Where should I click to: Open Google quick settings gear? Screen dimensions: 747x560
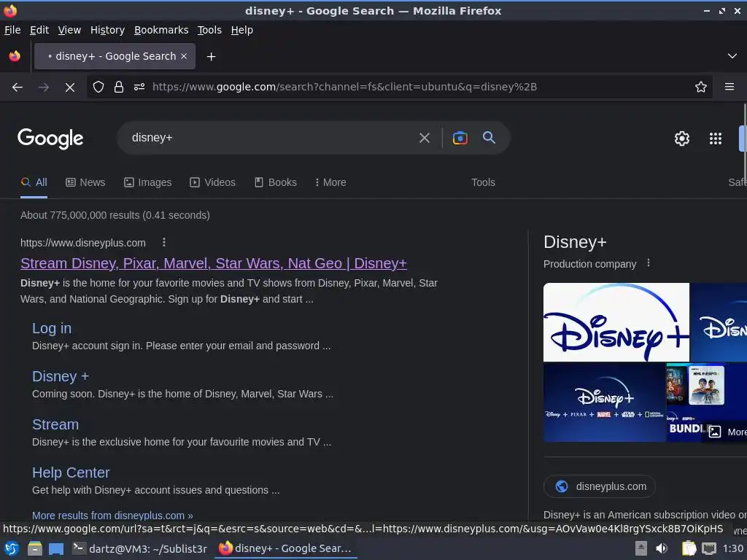click(x=682, y=138)
